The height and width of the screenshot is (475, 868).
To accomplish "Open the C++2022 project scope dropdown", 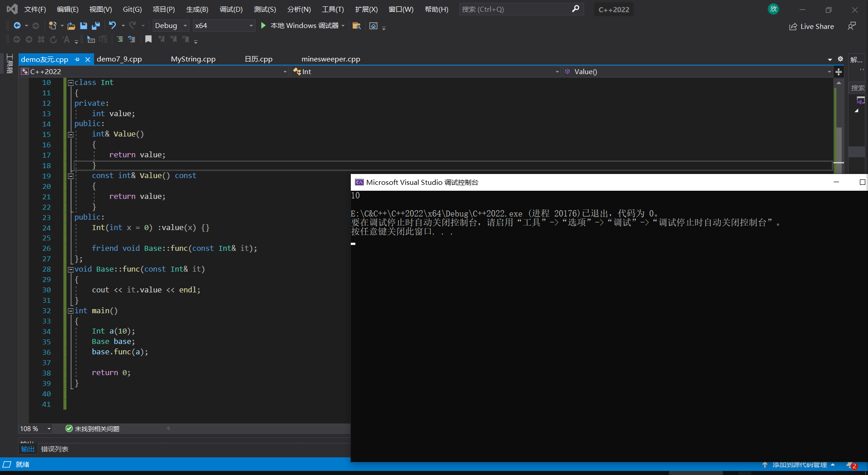I will click(154, 72).
